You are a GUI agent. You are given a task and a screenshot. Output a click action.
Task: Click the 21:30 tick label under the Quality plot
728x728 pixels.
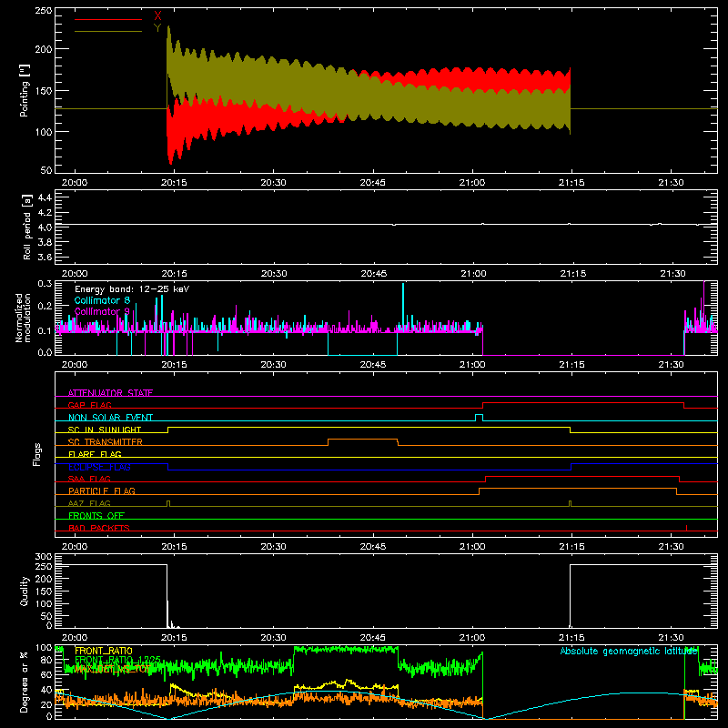coord(672,638)
